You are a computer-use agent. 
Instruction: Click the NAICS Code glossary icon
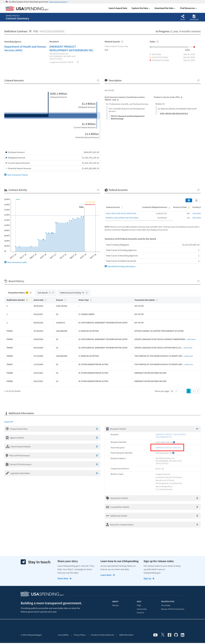[x=118, y=100]
